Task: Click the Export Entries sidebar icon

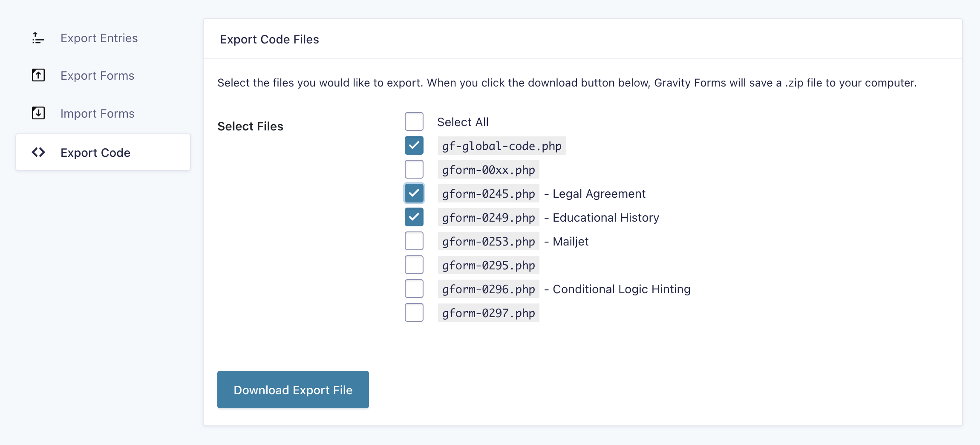Action: [38, 38]
